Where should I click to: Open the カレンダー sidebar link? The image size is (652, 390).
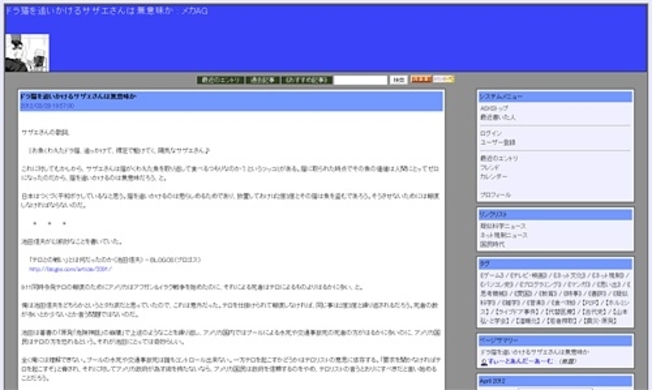[x=494, y=177]
